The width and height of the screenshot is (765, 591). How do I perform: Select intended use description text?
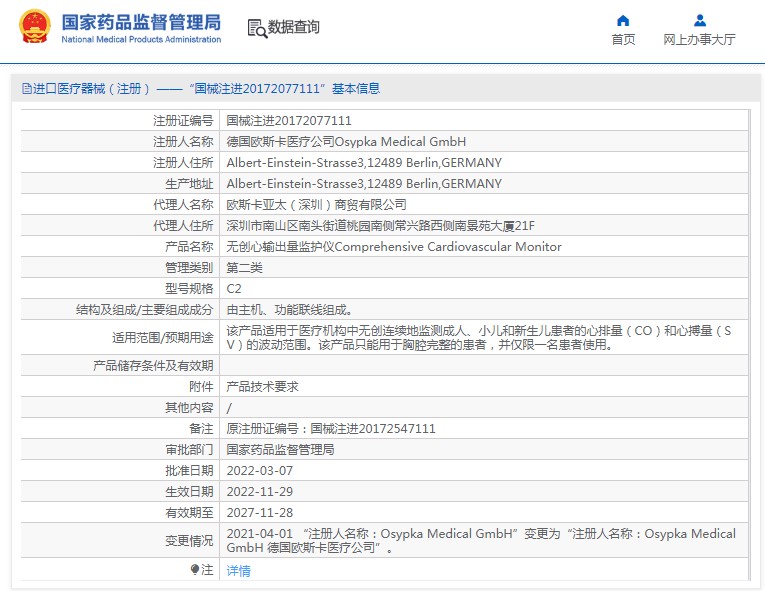[479, 338]
